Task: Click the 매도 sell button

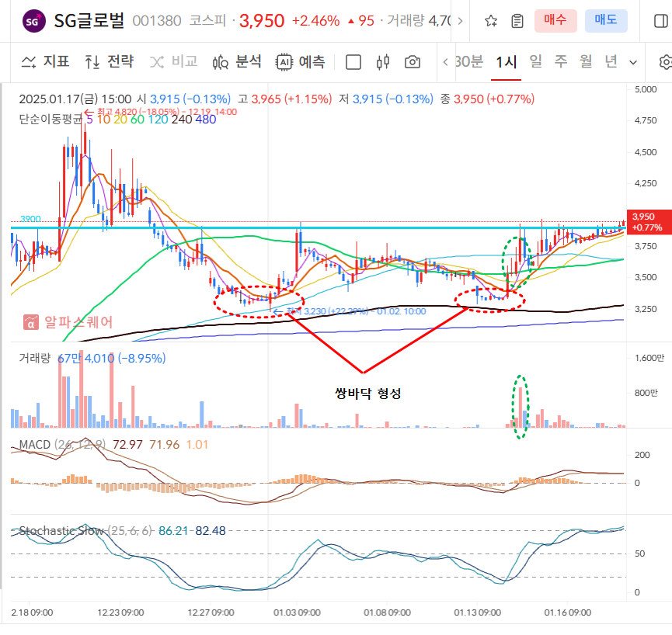Action: coord(606,20)
